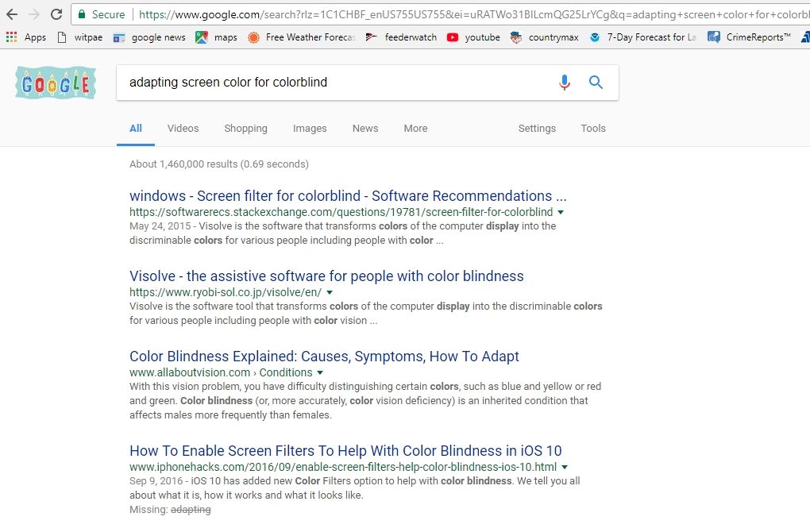Image resolution: width=810 pixels, height=532 pixels.
Task: Click 'About 1,460,000 results' stats text
Action: [219, 164]
